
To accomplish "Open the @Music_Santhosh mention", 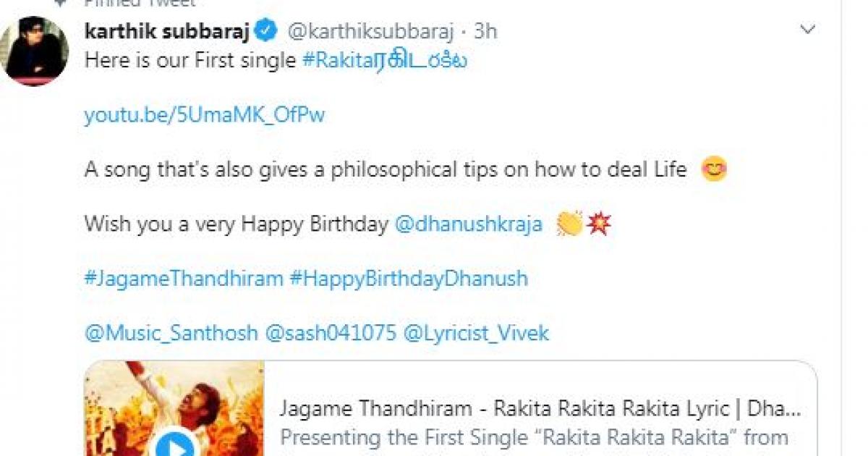I will click(171, 333).
